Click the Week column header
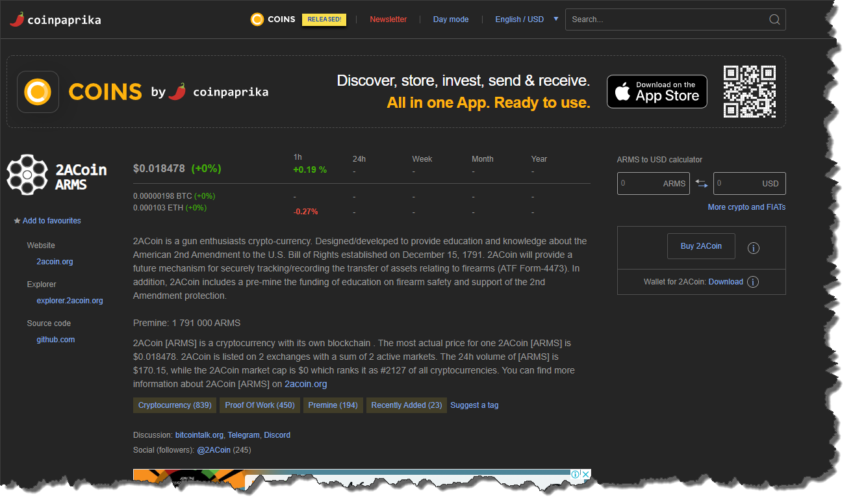Viewport: 853px width, 504px height. pos(422,159)
